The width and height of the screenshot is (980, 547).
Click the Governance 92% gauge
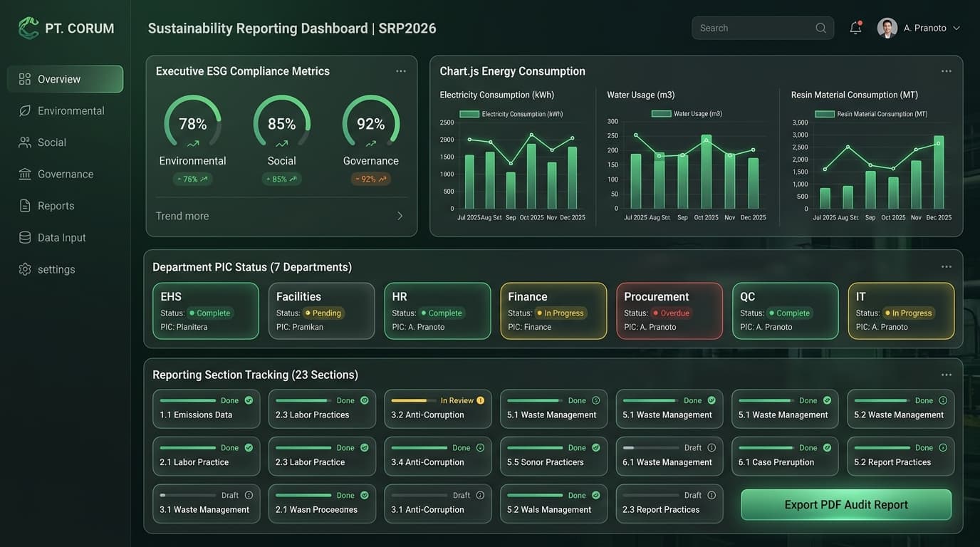(x=371, y=122)
